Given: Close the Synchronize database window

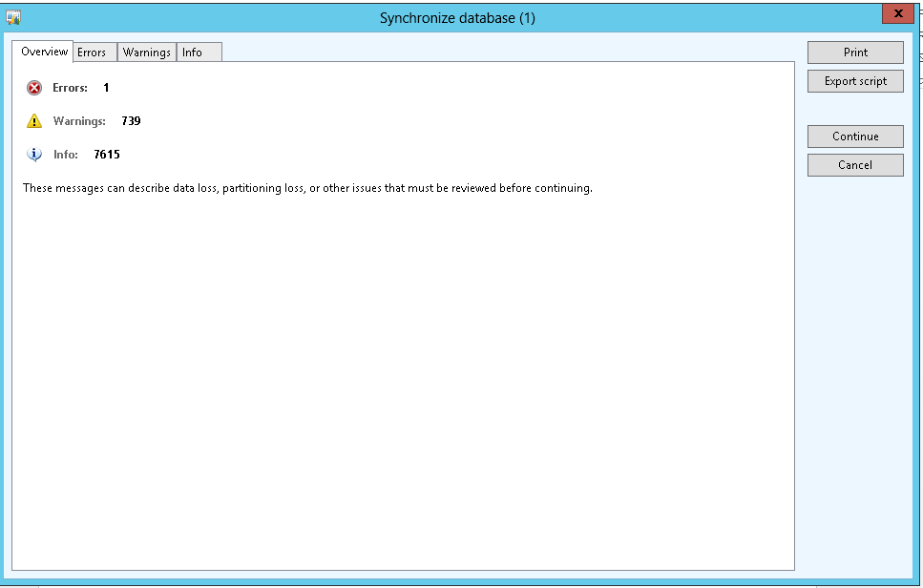Looking at the screenshot, I should 897,14.
